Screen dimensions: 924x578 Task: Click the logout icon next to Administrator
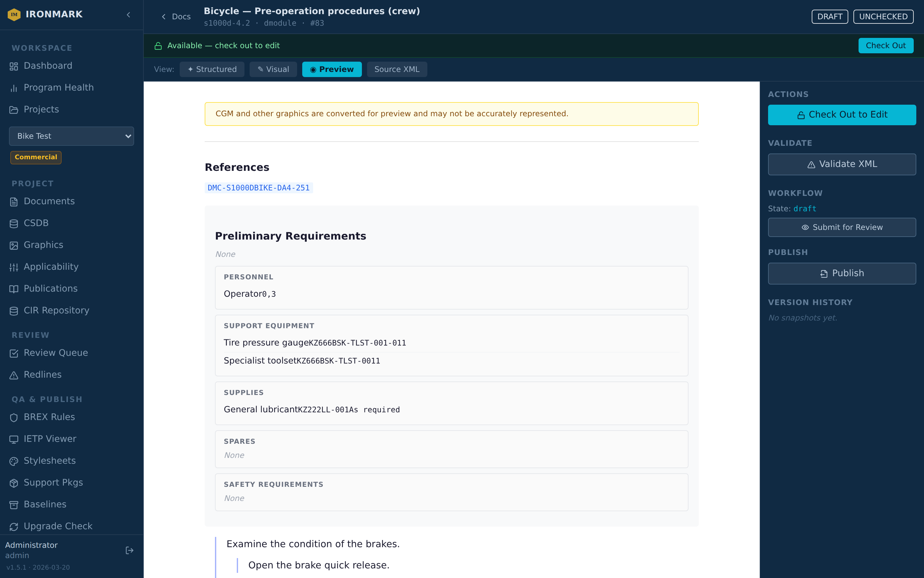(x=129, y=550)
